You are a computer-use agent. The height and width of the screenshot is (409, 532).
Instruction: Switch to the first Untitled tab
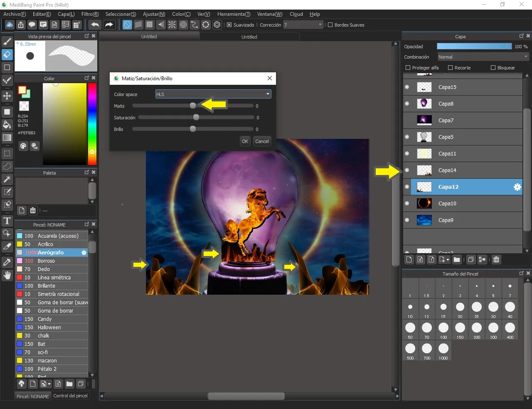pyautogui.click(x=149, y=37)
